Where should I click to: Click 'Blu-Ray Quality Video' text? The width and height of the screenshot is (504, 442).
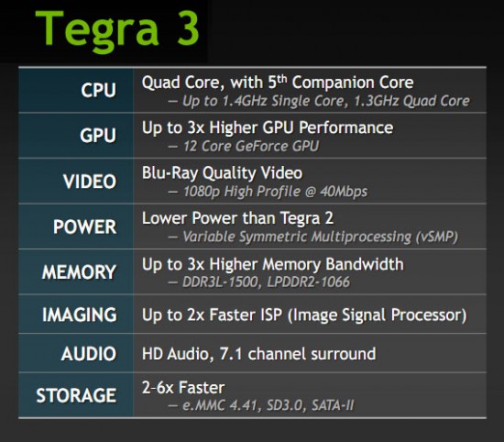pyautogui.click(x=222, y=173)
